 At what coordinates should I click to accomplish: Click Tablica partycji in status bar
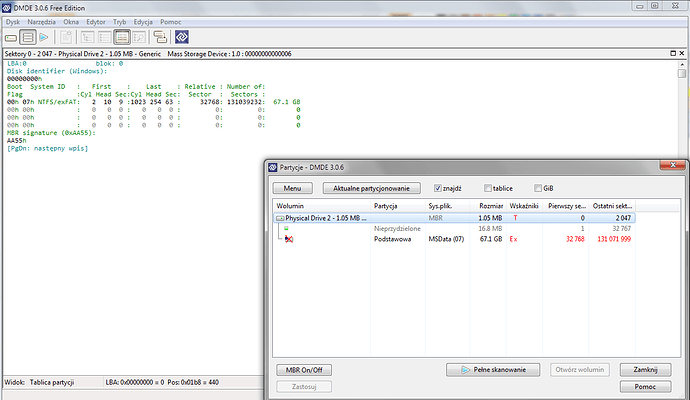coord(51,382)
